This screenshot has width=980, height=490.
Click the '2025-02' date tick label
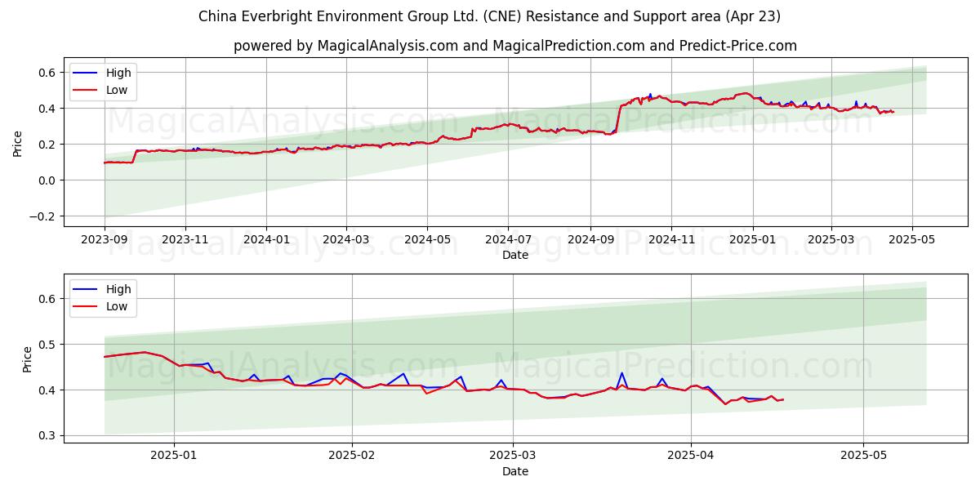352,457
